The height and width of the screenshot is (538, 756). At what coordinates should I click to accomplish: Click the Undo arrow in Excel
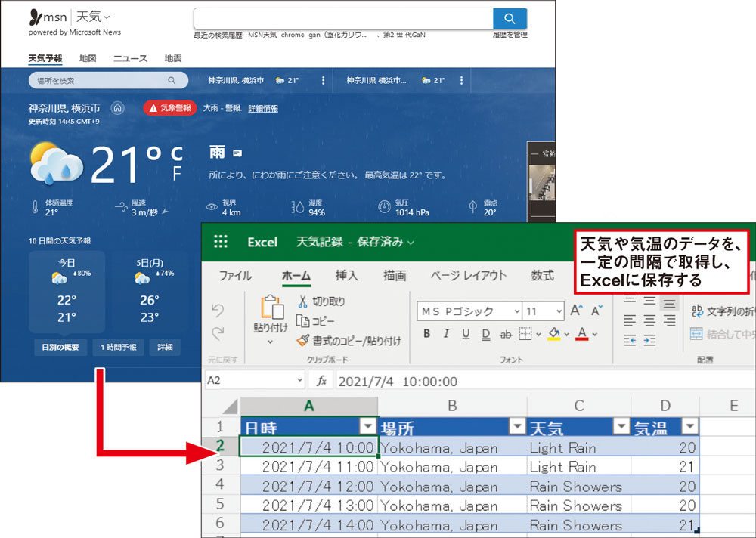[218, 310]
